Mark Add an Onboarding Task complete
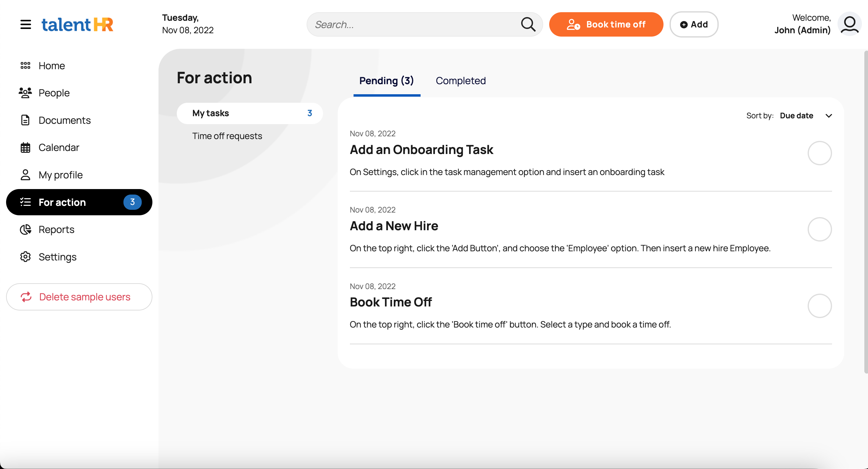 [x=820, y=153]
